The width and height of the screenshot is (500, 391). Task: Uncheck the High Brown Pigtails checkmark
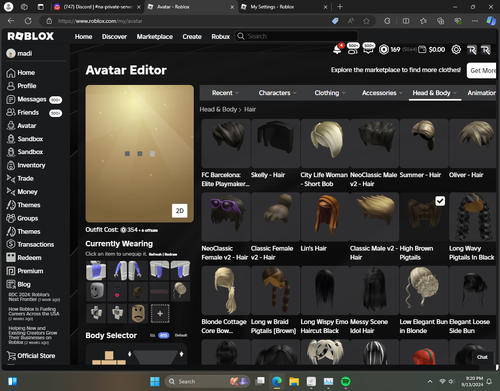tap(440, 201)
